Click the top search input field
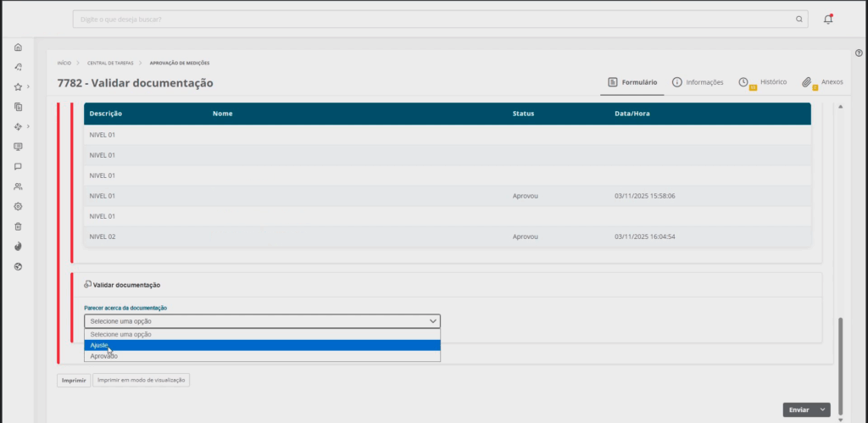 tap(432, 19)
